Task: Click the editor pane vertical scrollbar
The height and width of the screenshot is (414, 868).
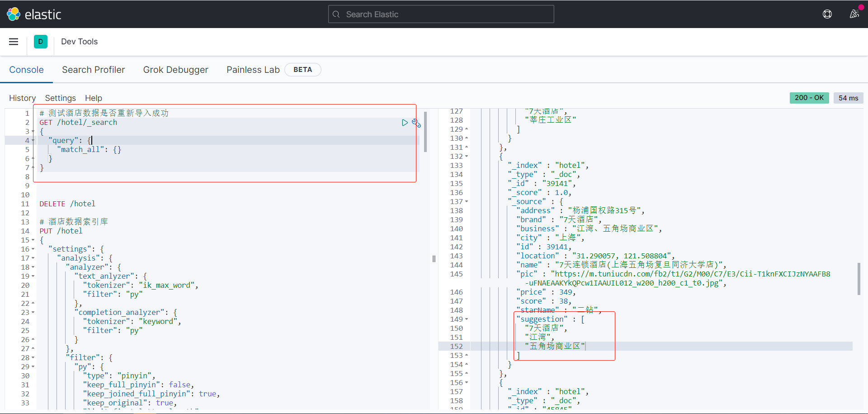Action: point(425,131)
